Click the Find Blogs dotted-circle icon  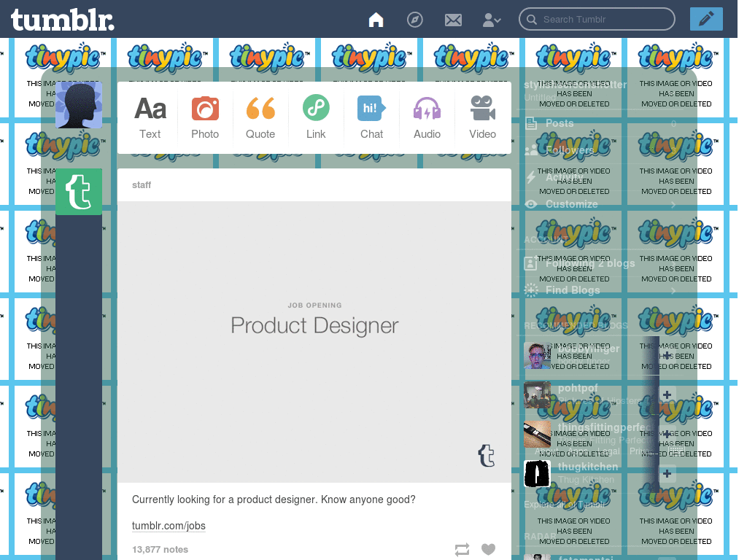click(x=531, y=290)
